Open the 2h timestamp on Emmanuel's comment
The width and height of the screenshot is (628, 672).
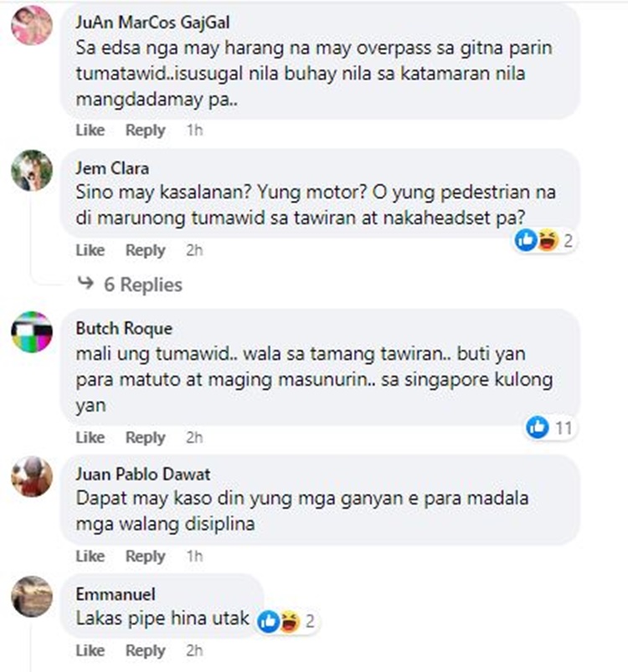tap(194, 650)
